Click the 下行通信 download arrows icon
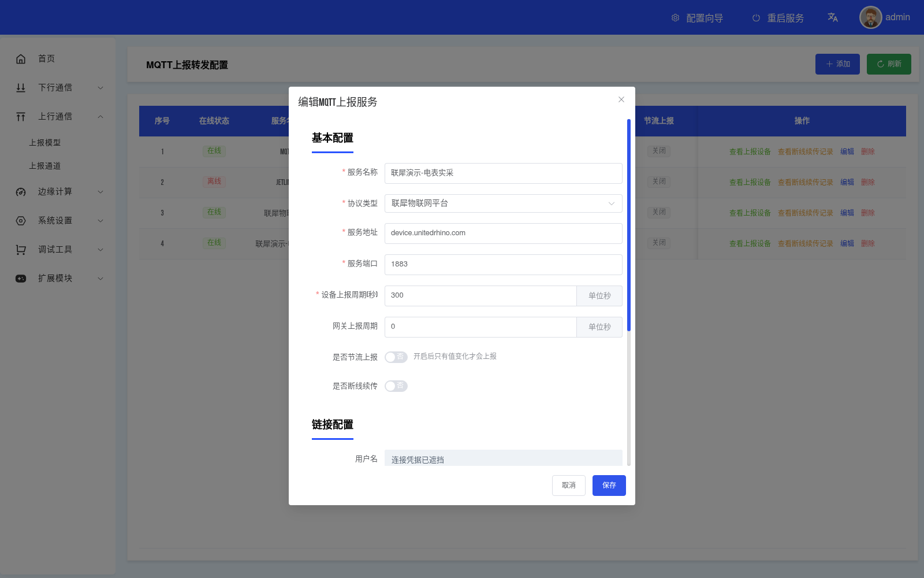Screen dimensions: 924x578 tap(21, 88)
